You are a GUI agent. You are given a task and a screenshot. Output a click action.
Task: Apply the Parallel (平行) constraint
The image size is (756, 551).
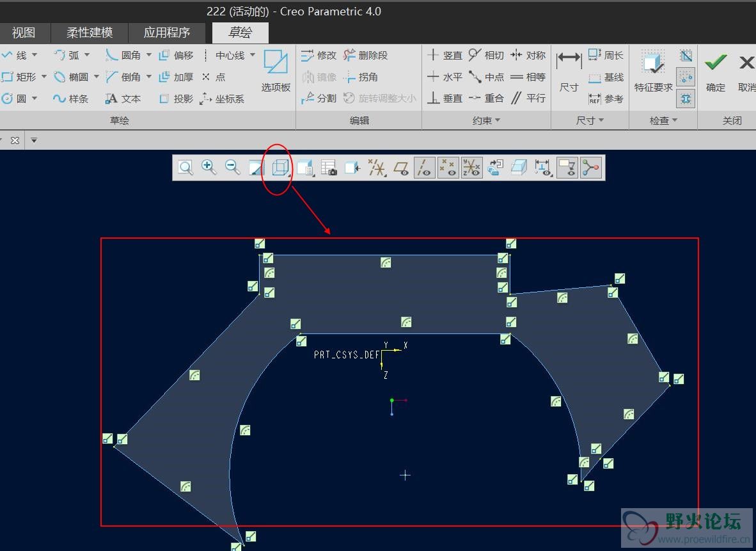pos(528,98)
